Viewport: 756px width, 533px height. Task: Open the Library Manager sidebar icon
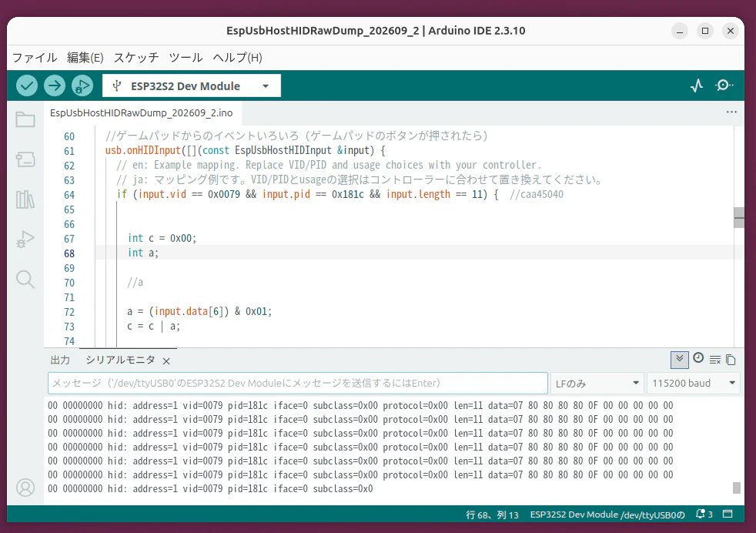point(25,199)
